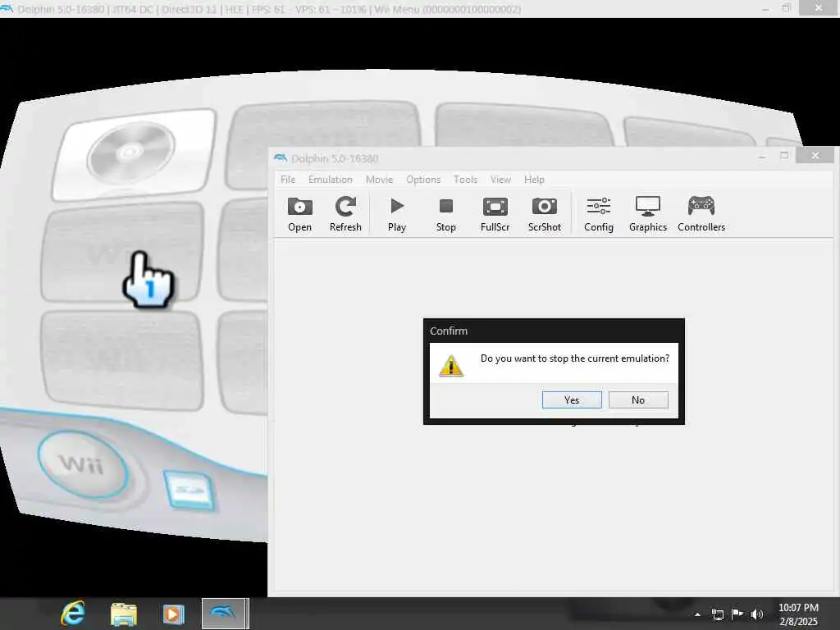The height and width of the screenshot is (630, 840).
Task: Open File Explorer from taskbar
Action: click(x=124, y=614)
